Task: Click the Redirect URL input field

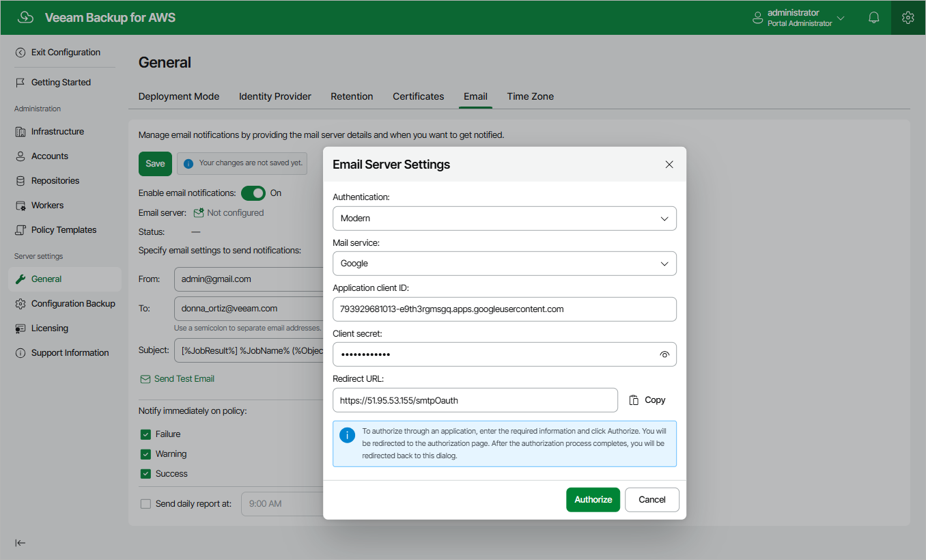Action: (475, 400)
